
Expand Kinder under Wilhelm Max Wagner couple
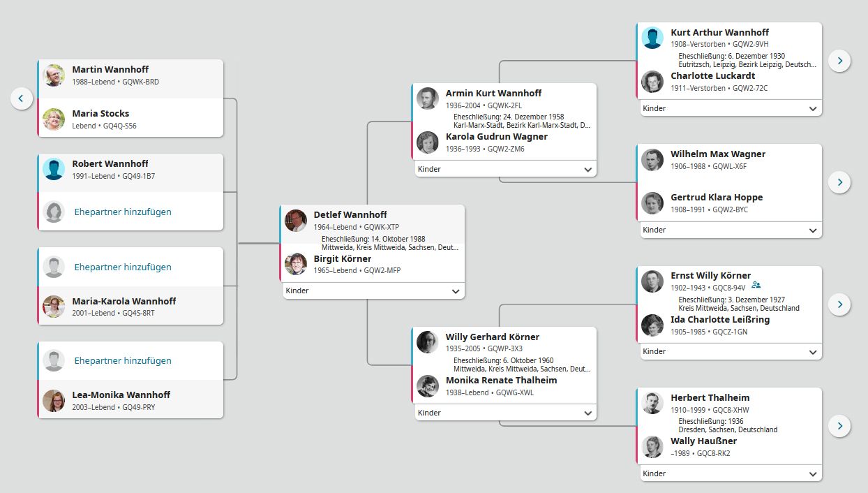pyautogui.click(x=731, y=230)
